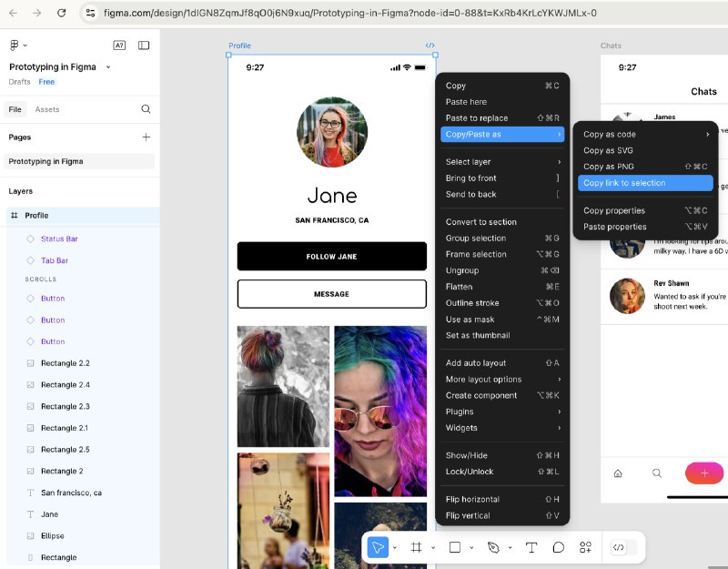Select the Rectangle shape tool
This screenshot has width=728, height=569.
(x=455, y=548)
